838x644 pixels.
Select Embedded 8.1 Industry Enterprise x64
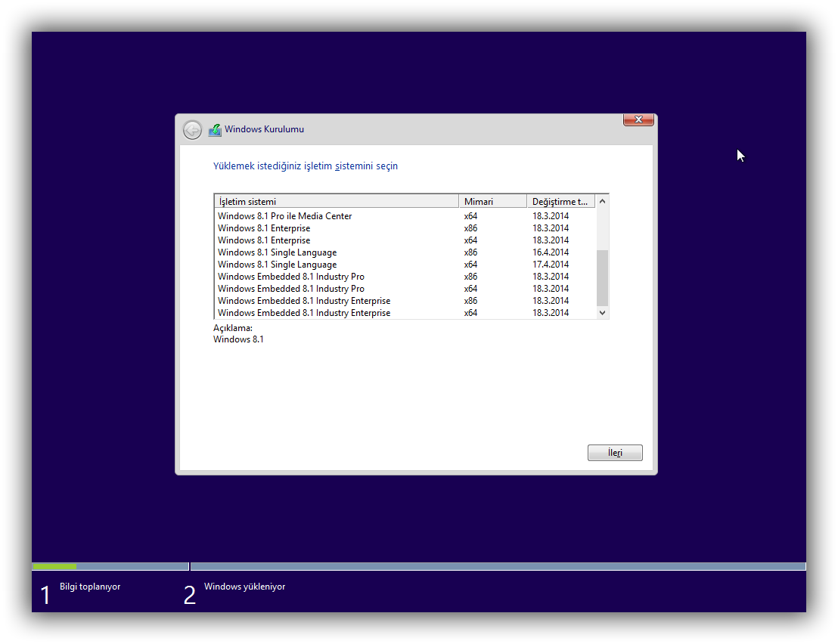coord(405,313)
